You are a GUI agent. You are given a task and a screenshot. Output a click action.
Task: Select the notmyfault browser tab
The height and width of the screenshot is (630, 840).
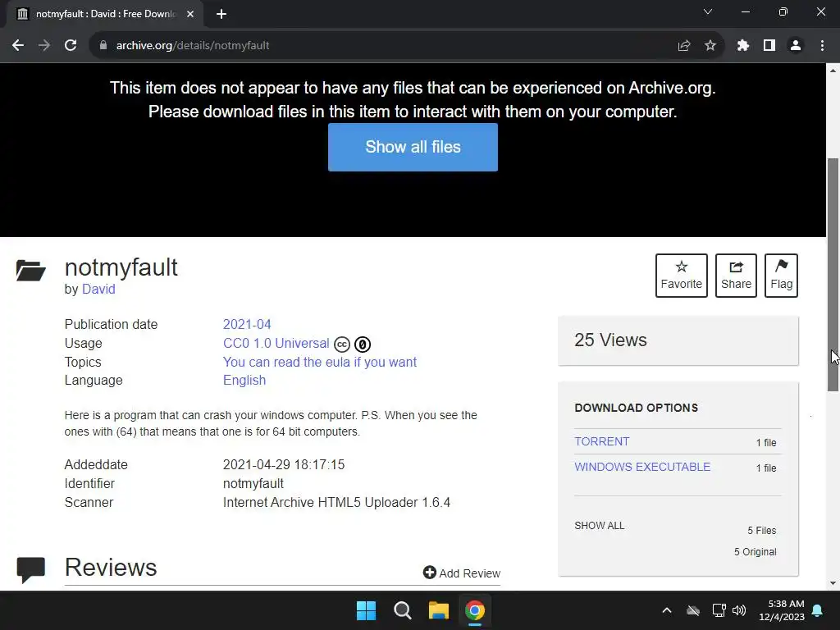(x=105, y=14)
